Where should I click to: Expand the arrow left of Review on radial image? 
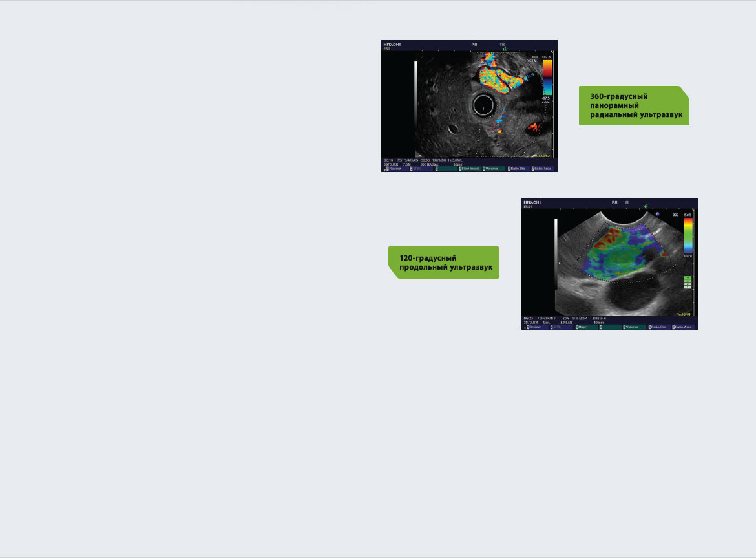tap(384, 169)
